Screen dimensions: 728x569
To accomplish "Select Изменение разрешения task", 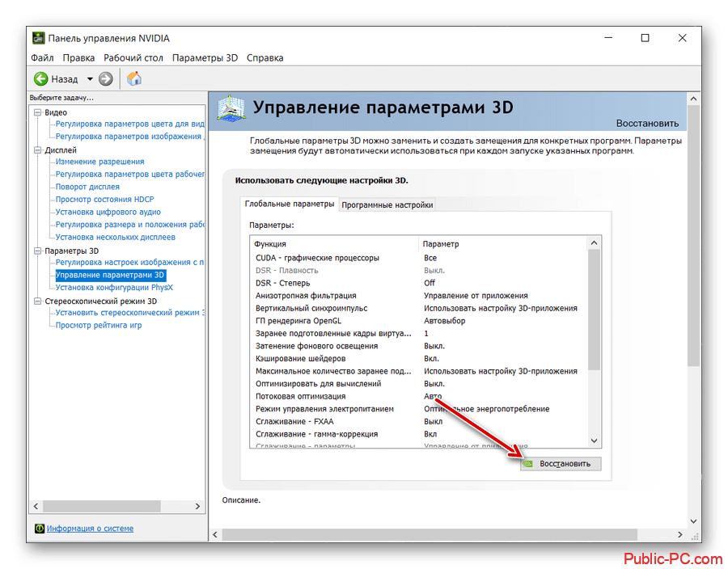I will [99, 162].
